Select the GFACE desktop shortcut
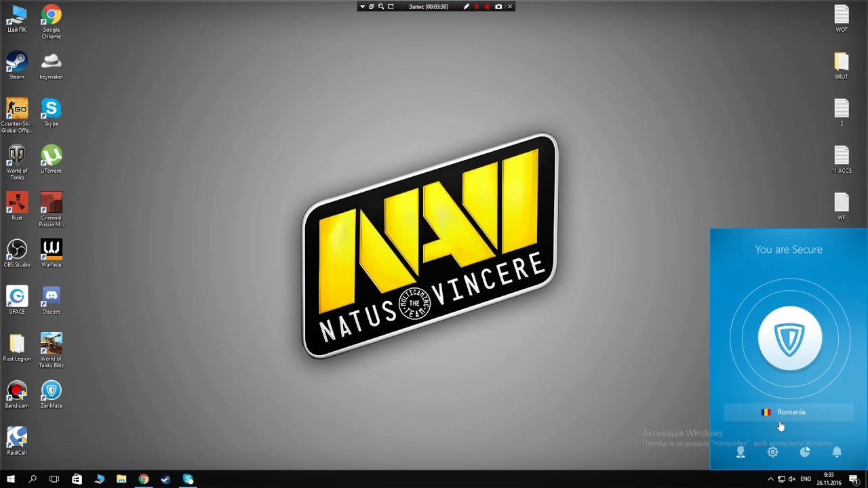Image resolution: width=868 pixels, height=488 pixels. tap(17, 301)
